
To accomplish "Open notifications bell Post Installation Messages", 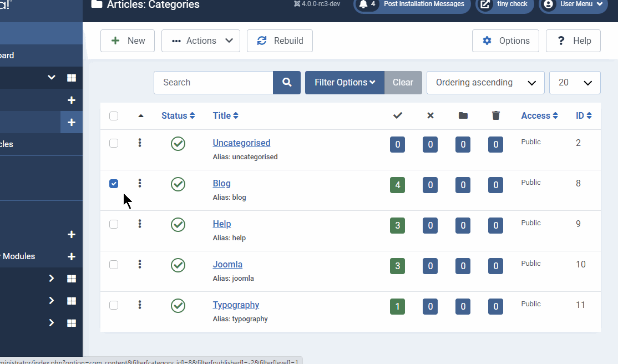I will pyautogui.click(x=412, y=5).
